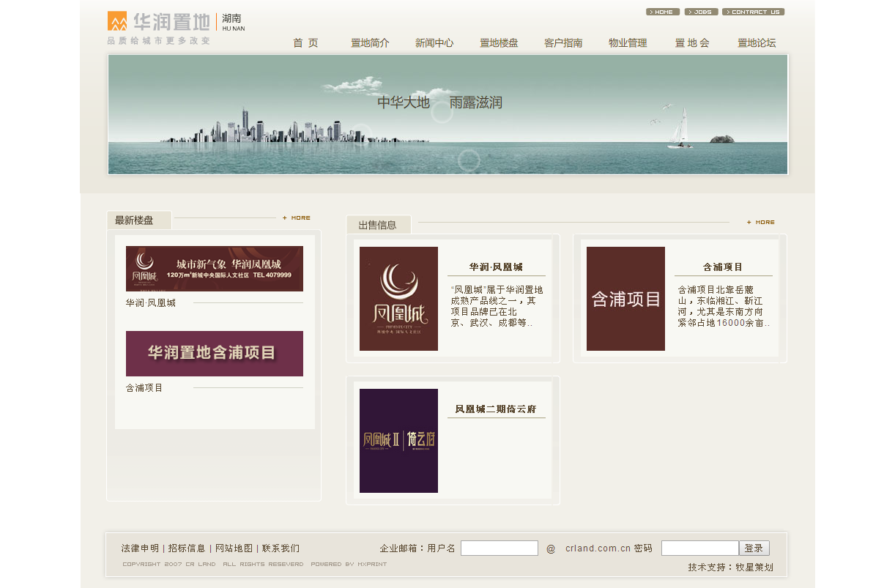Open the 新闻中心 menu item
Screen dimensions: 895x588
(434, 42)
